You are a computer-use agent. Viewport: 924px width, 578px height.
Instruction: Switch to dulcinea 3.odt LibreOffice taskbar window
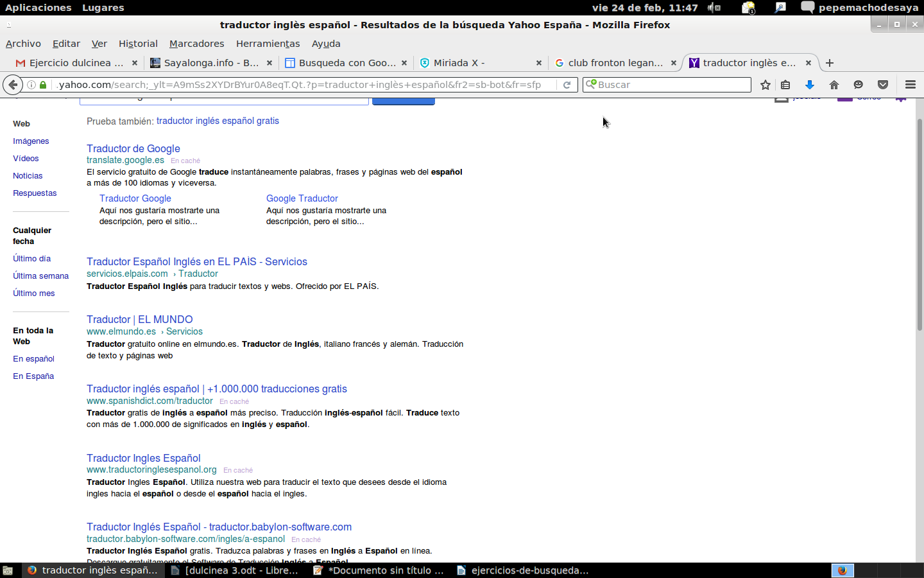click(235, 570)
